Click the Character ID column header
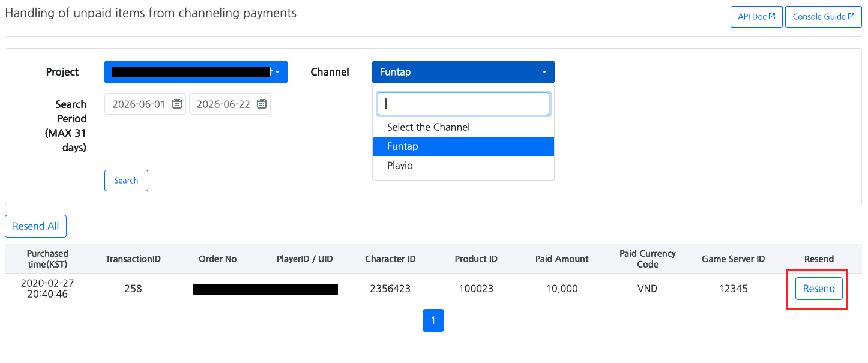The height and width of the screenshot is (363, 868). 390,259
